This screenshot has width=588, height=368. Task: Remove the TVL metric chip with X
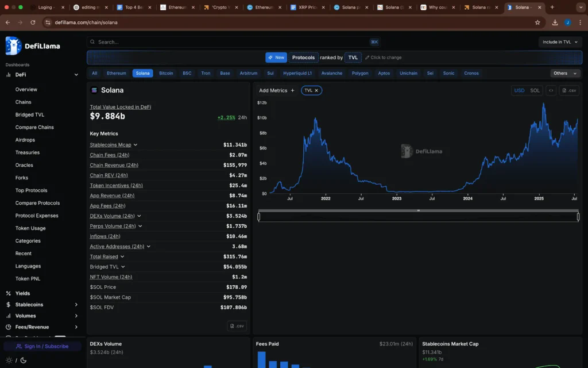click(x=316, y=90)
